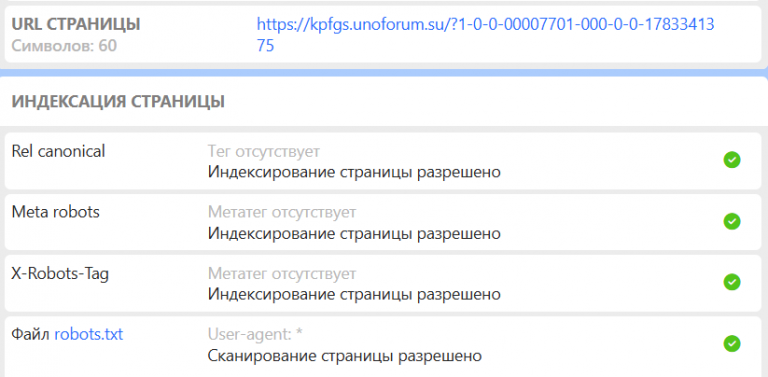Click the Файл label before robots.txt
Image resolution: width=768 pixels, height=377 pixels.
[31, 334]
